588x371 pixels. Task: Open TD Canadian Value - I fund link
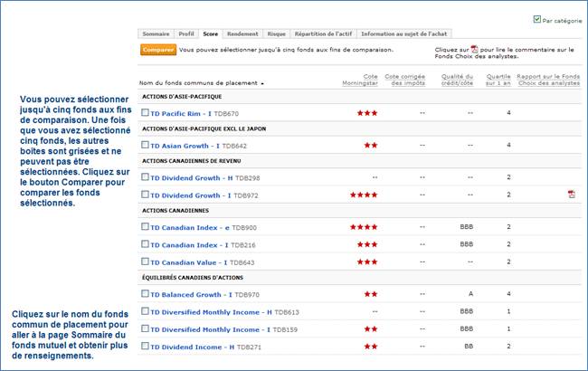pos(190,262)
